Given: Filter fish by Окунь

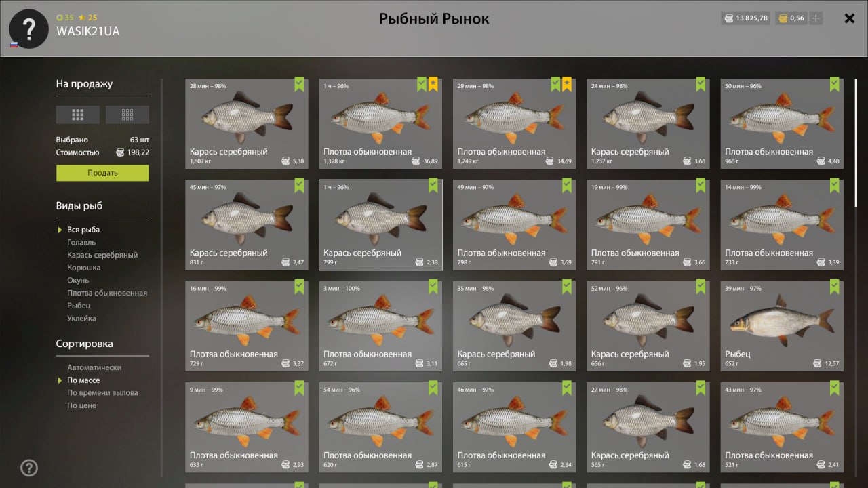Looking at the screenshot, I should point(78,280).
